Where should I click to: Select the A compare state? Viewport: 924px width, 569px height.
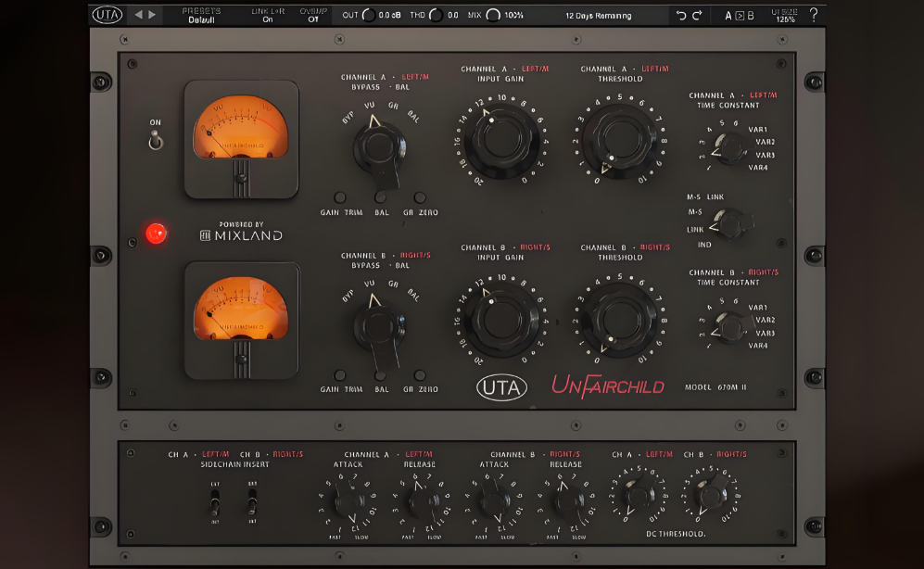tap(728, 15)
